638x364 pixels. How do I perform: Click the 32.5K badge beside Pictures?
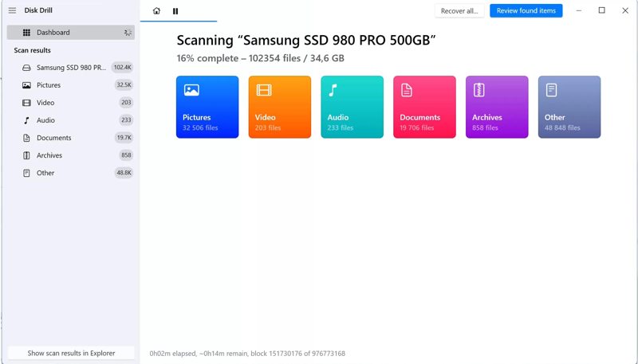pos(124,85)
